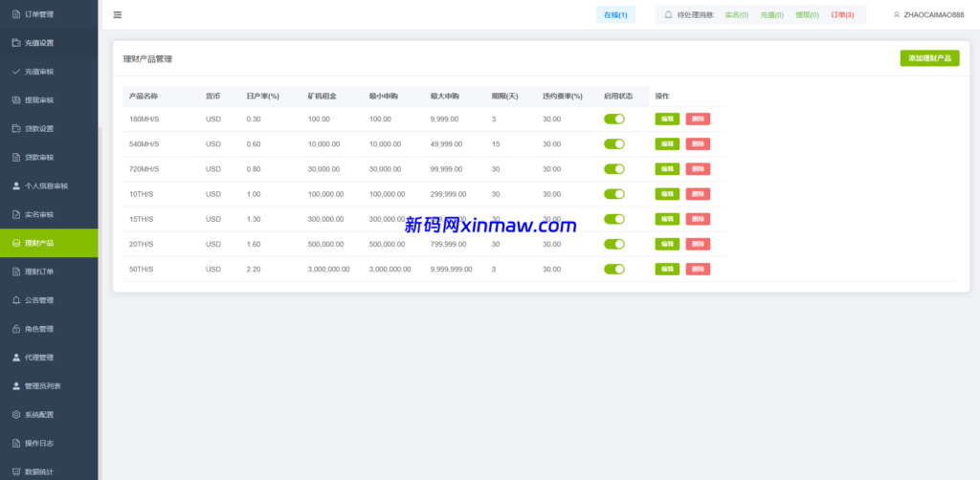
Task: Open the ZHAOCAIMAO888 user menu
Action: 928,14
